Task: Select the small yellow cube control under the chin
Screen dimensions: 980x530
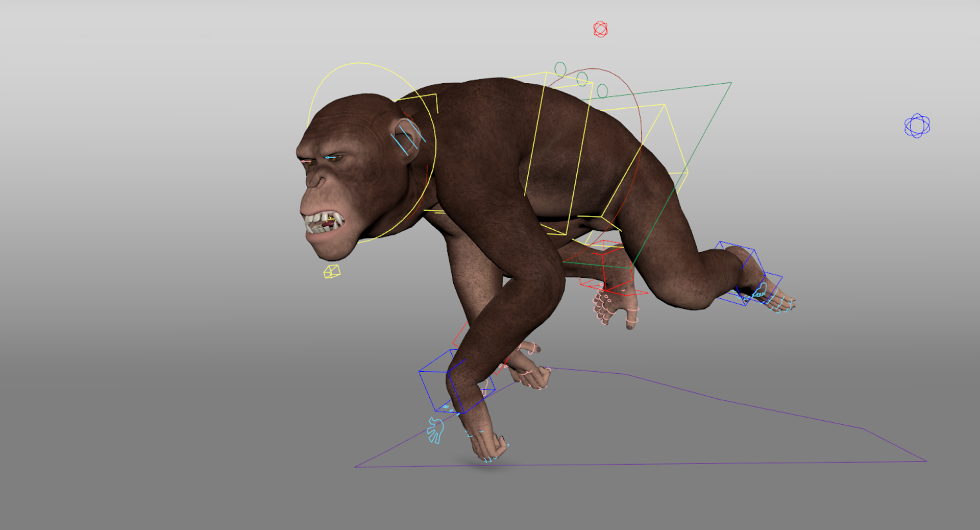Action: (x=332, y=271)
